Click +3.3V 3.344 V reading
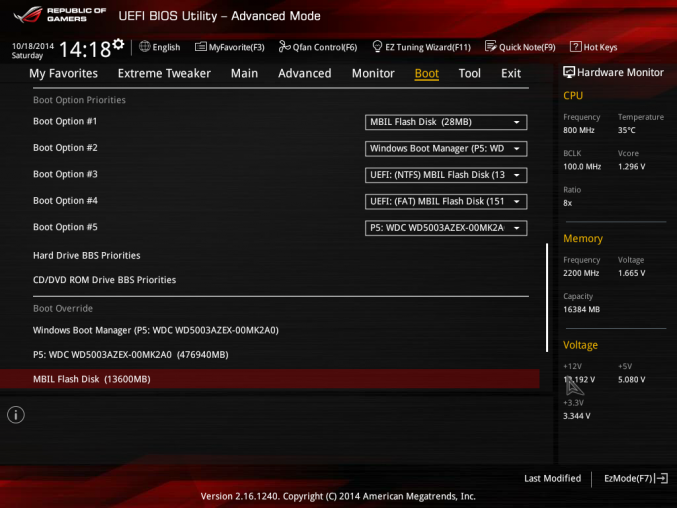The height and width of the screenshot is (508, 677). (577, 416)
